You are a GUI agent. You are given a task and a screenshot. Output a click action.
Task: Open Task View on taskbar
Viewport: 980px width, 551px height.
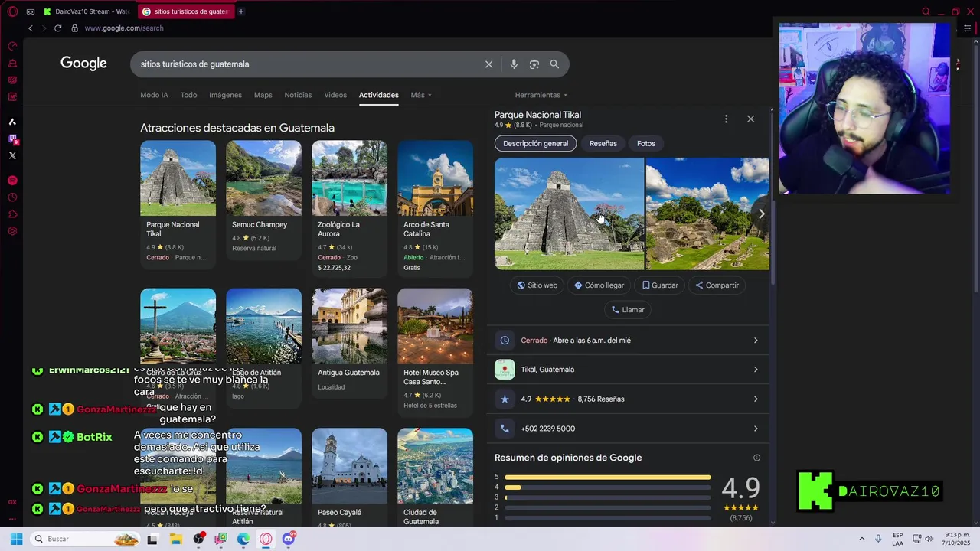(x=152, y=539)
